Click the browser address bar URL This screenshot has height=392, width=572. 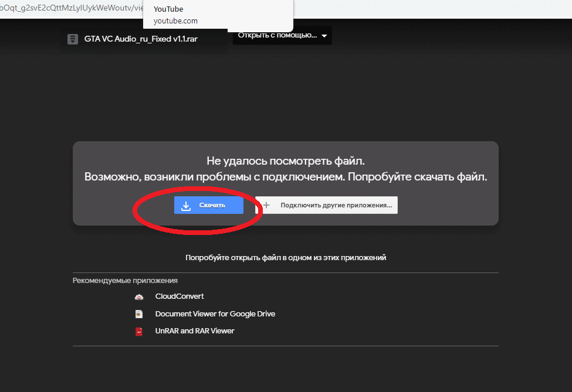pyautogui.click(x=72, y=8)
